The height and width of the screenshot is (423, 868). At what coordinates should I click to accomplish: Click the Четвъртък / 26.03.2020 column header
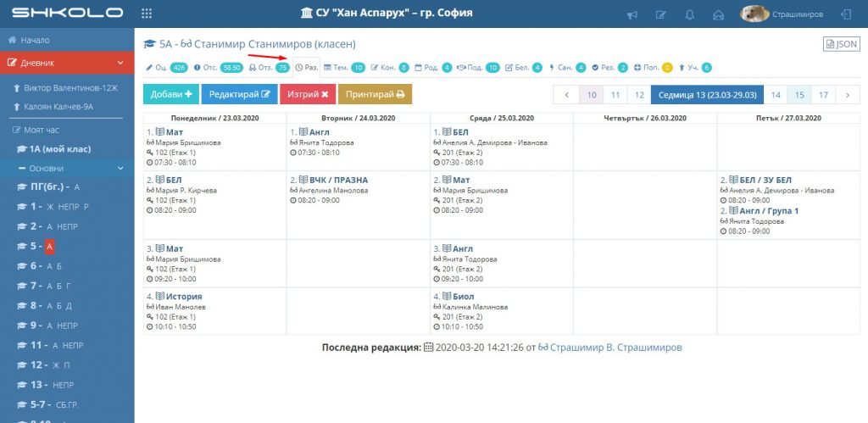click(x=645, y=118)
